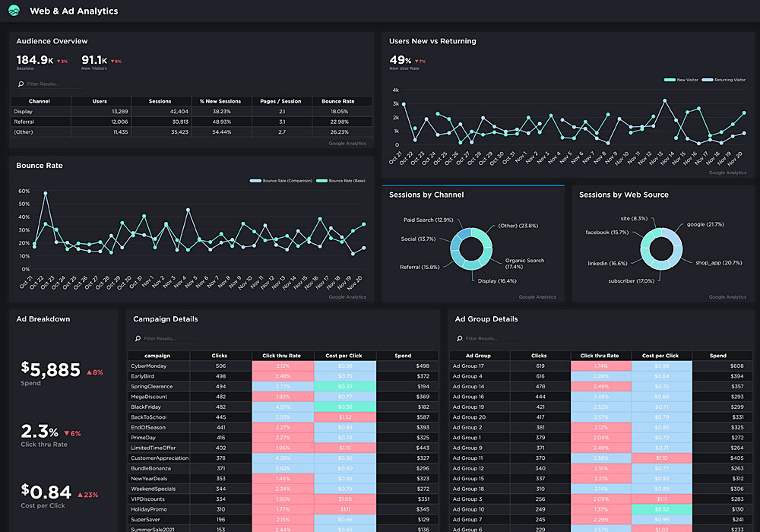
Task: Click the red up arrow next to $5,885 Spend
Action: [89, 372]
